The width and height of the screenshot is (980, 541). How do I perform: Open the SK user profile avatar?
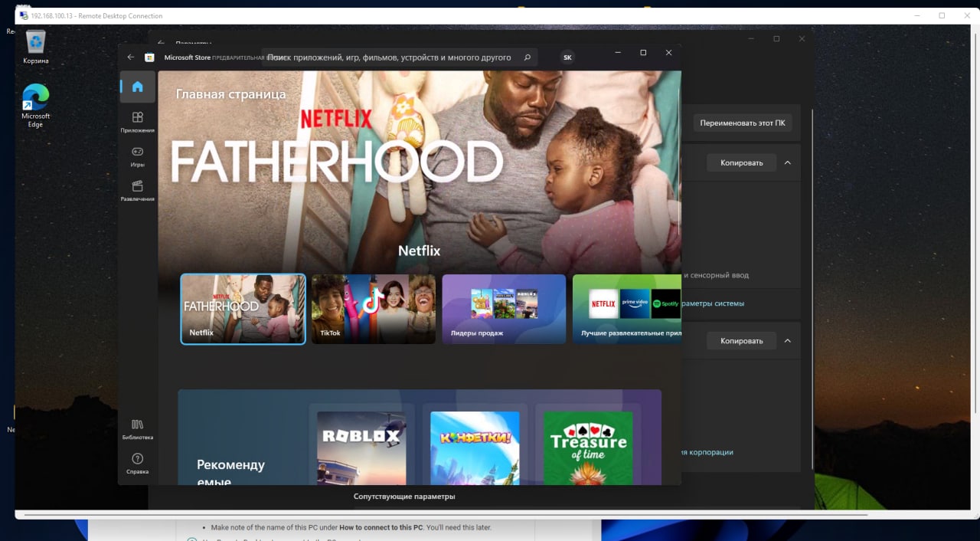(567, 57)
